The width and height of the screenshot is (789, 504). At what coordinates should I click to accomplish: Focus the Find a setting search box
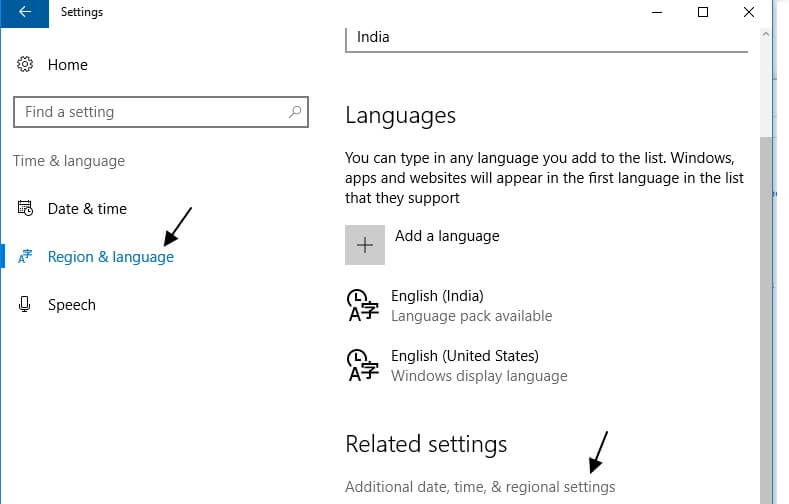(161, 112)
